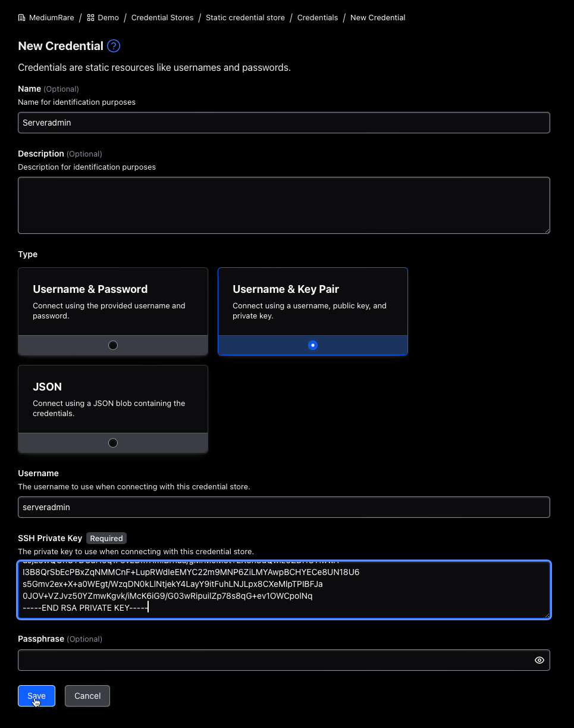The image size is (574, 728).
Task: Click the New Credential breadcrumb item
Action: pyautogui.click(x=378, y=18)
